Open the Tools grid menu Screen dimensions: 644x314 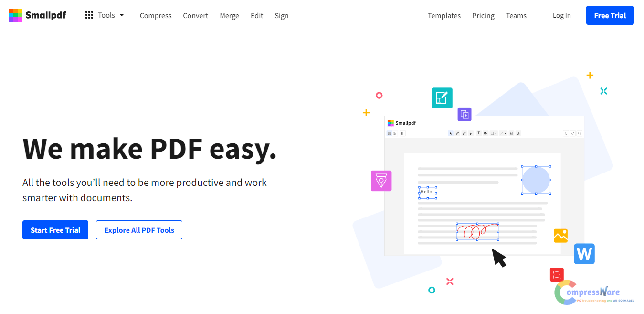coord(105,15)
